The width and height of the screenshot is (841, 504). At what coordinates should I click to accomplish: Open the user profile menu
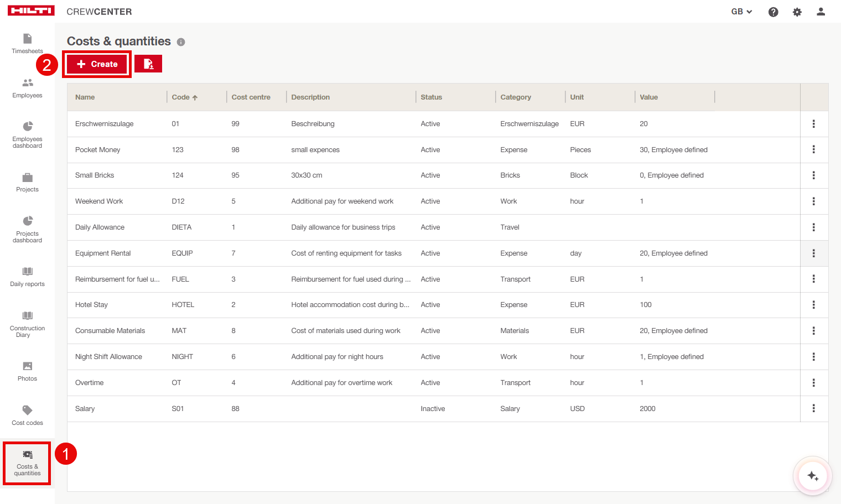click(x=821, y=12)
